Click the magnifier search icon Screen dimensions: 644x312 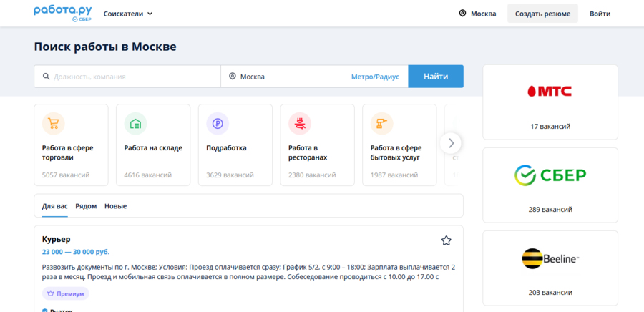(46, 77)
